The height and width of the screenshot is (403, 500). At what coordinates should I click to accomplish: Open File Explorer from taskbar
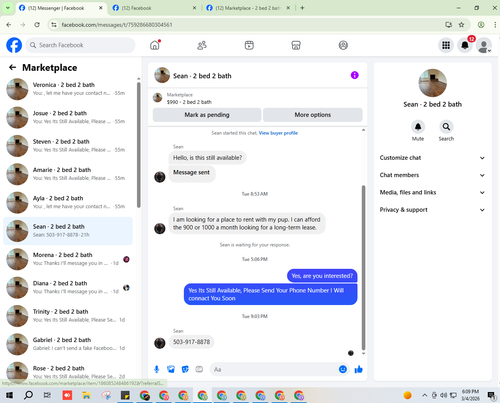point(87,395)
